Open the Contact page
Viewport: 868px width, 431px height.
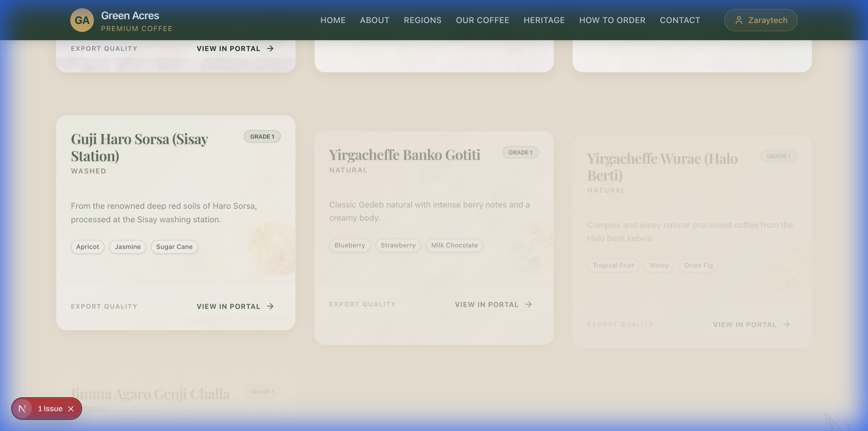point(680,20)
